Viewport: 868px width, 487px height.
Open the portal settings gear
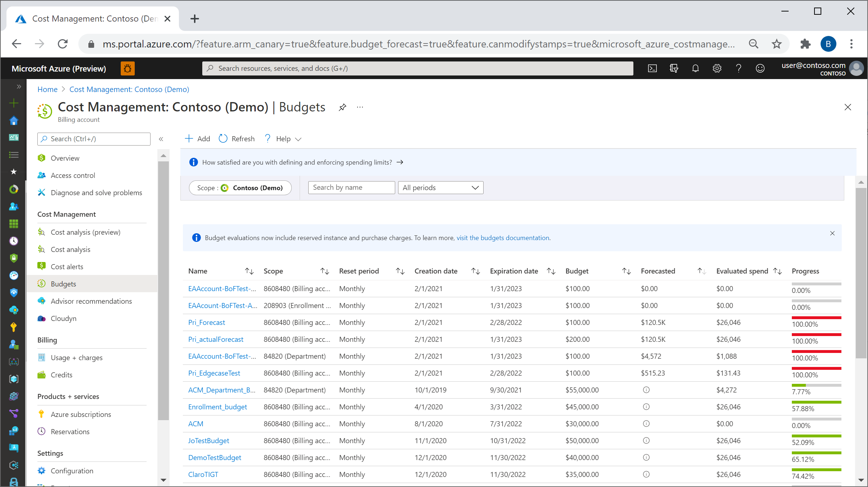(x=717, y=68)
